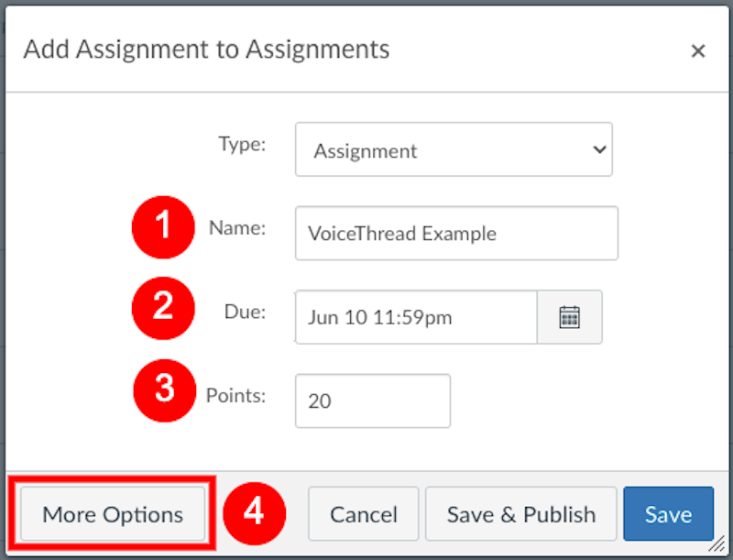This screenshot has width=733, height=560.
Task: Click the 'Type:' label
Action: pos(242,144)
